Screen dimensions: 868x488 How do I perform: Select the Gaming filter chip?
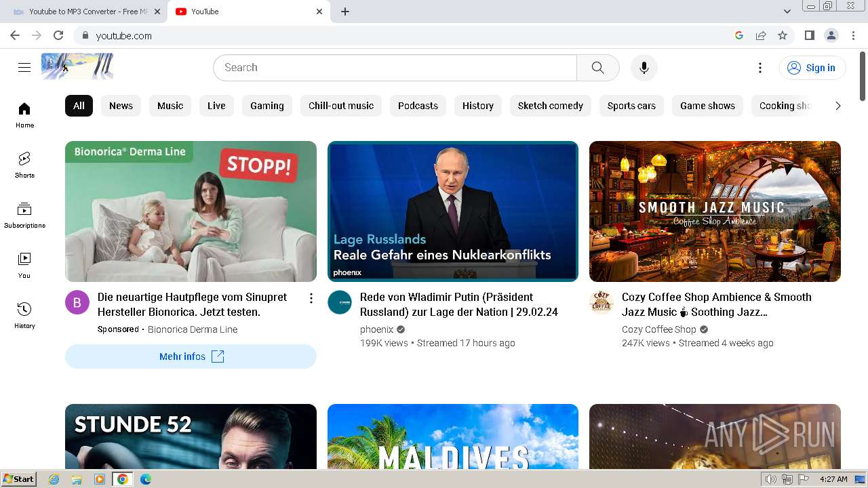click(x=267, y=106)
